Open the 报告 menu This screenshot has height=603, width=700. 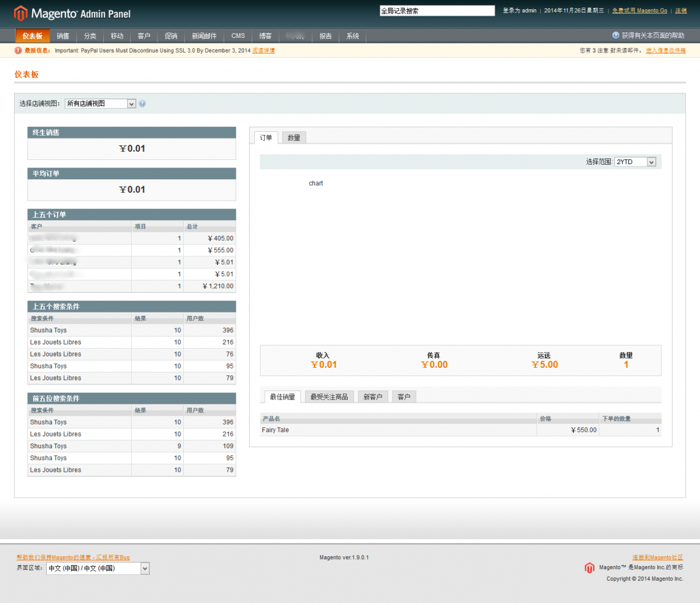click(325, 36)
